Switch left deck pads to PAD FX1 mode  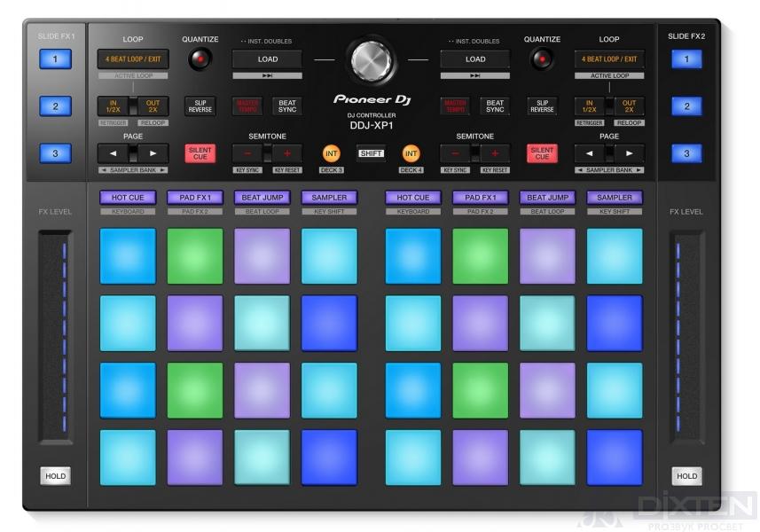pyautogui.click(x=195, y=197)
